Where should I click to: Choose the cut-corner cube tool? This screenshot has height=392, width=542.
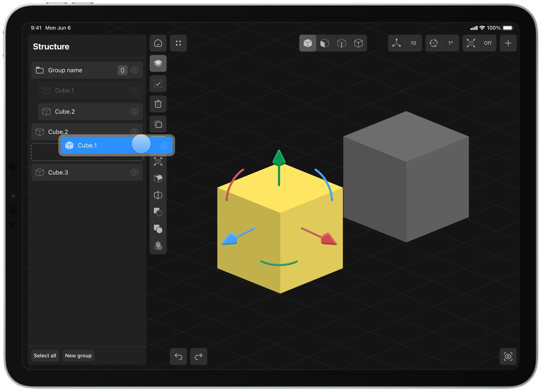pos(158,178)
